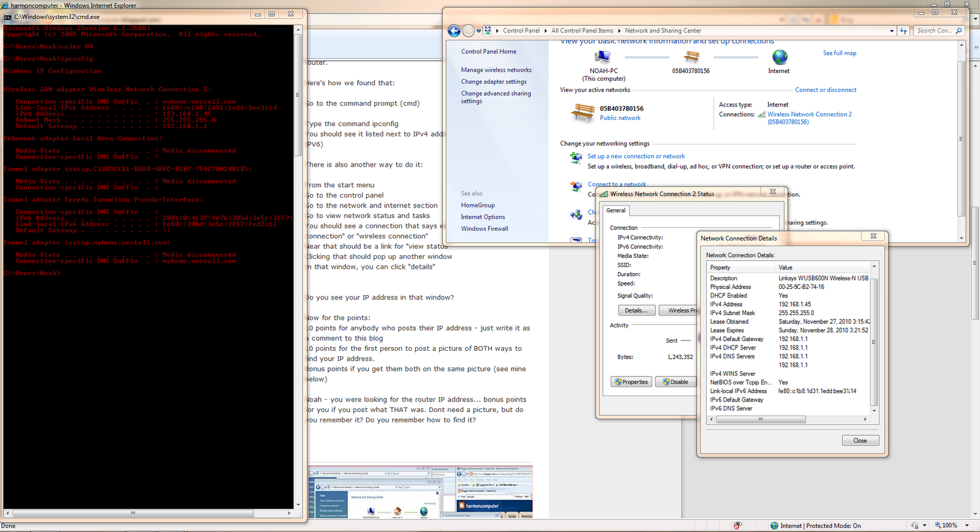This screenshot has width=980, height=532.
Task: Click the Internet globe icon in the network map
Action: click(780, 57)
